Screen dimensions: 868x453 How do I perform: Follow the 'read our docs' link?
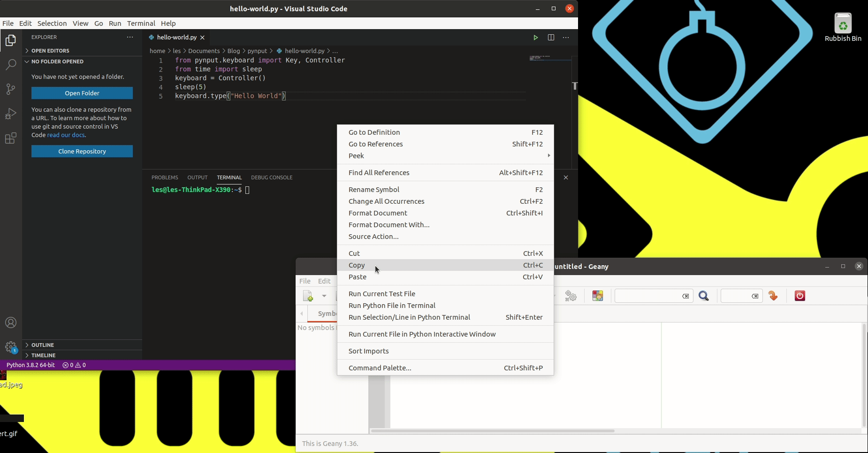coord(66,135)
